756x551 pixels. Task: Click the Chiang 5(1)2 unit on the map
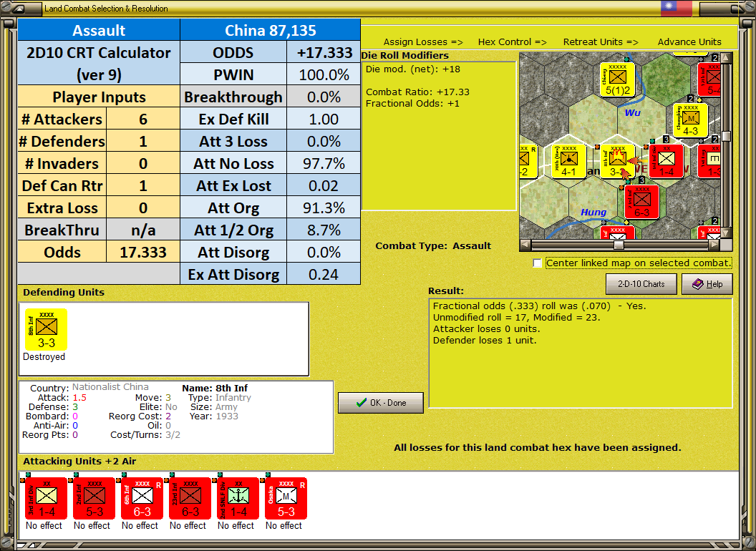point(617,79)
